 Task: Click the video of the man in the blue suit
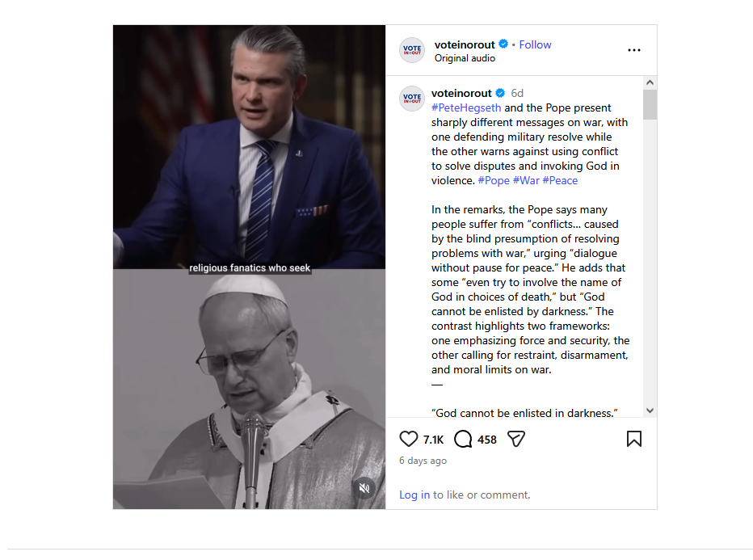pyautogui.click(x=249, y=147)
